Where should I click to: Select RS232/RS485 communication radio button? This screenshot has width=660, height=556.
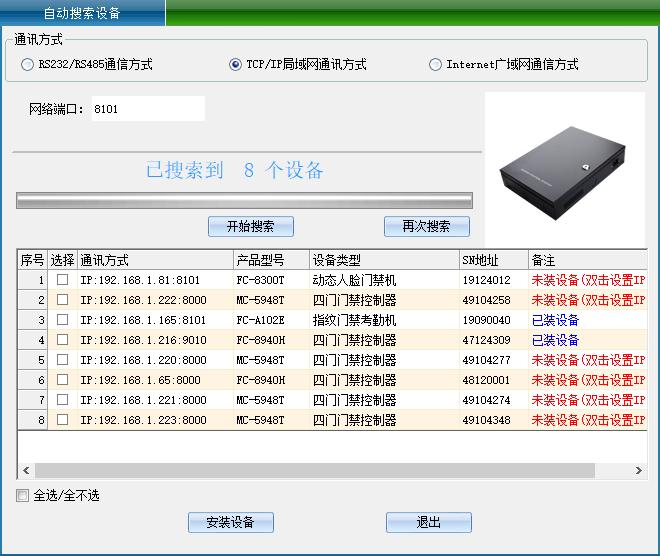27,65
